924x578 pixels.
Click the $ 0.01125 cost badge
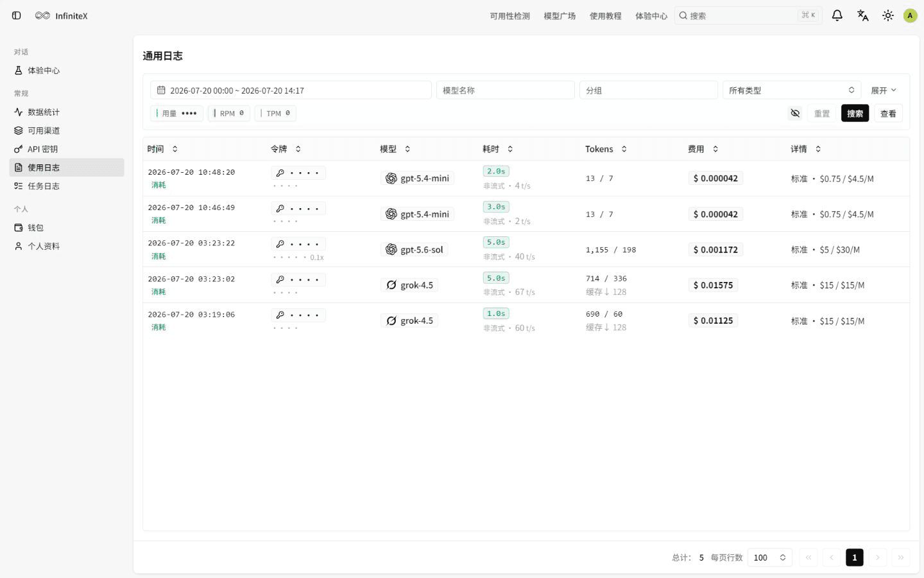point(713,320)
